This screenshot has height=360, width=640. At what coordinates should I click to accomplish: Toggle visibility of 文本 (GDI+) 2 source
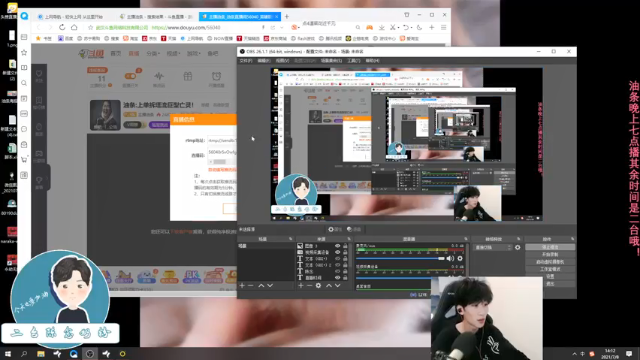point(338,265)
